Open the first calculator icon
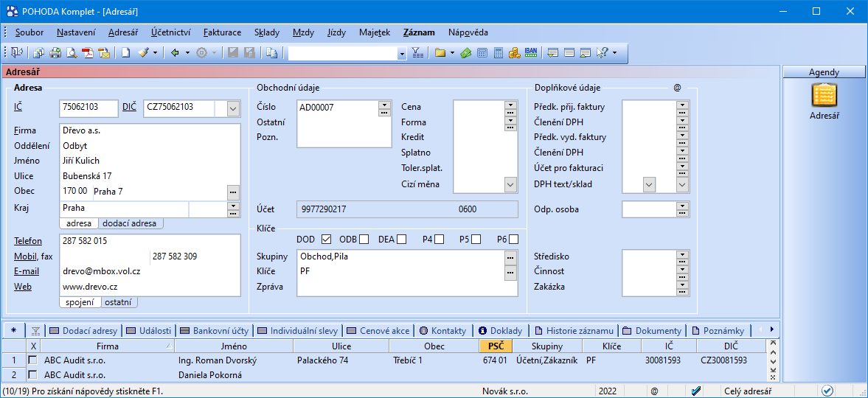Image resolution: width=868 pixels, height=398 pixels. pyautogui.click(x=482, y=52)
